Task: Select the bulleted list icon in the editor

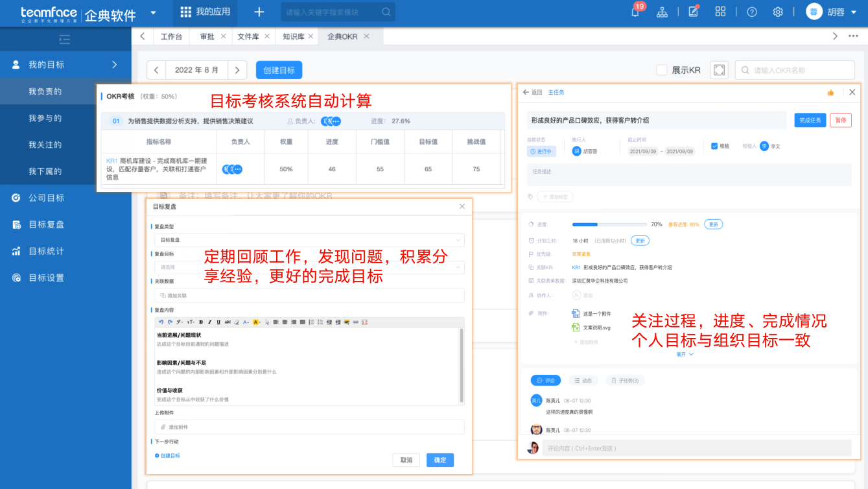Action: click(320, 322)
